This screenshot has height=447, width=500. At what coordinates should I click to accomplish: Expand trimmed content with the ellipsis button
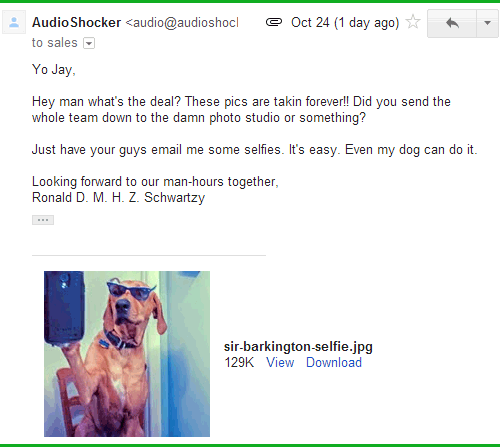tap(43, 220)
